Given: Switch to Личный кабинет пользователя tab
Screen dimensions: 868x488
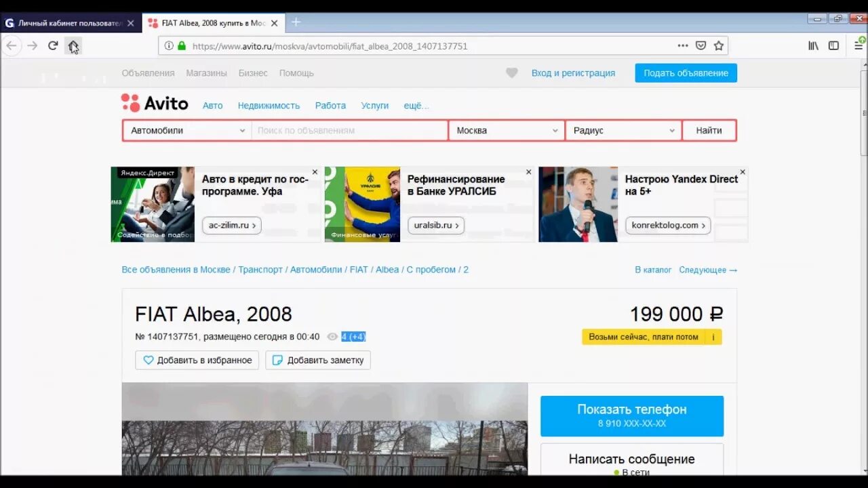Looking at the screenshot, I should click(x=71, y=23).
